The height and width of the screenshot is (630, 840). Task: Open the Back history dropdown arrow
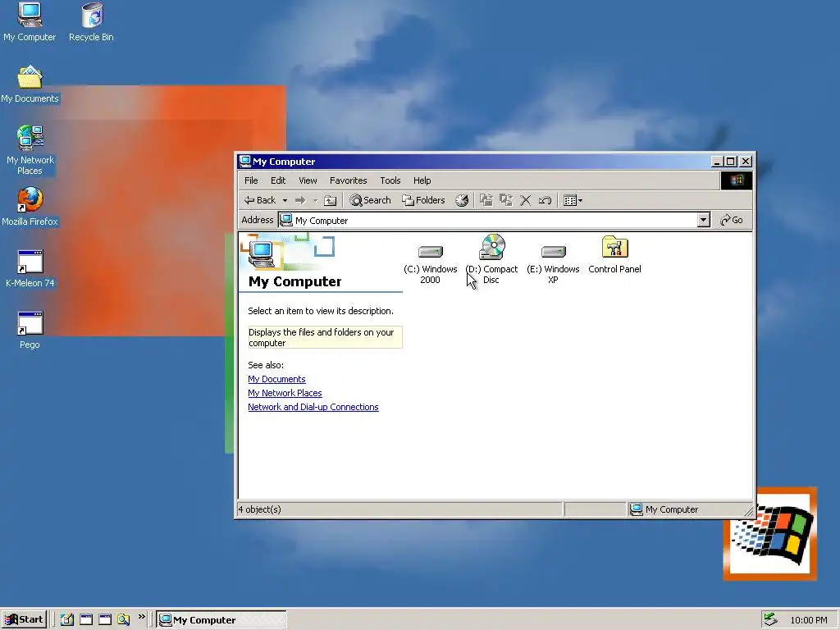(x=285, y=200)
